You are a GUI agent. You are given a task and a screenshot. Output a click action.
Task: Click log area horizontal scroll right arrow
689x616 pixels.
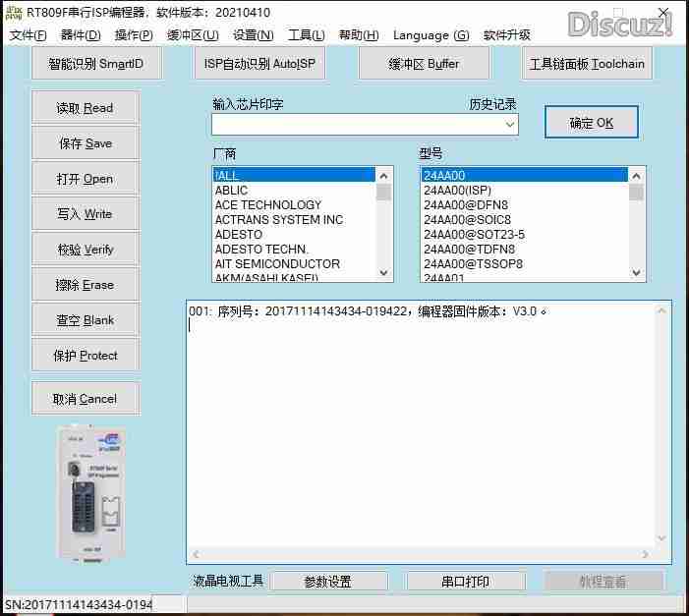pyautogui.click(x=645, y=554)
